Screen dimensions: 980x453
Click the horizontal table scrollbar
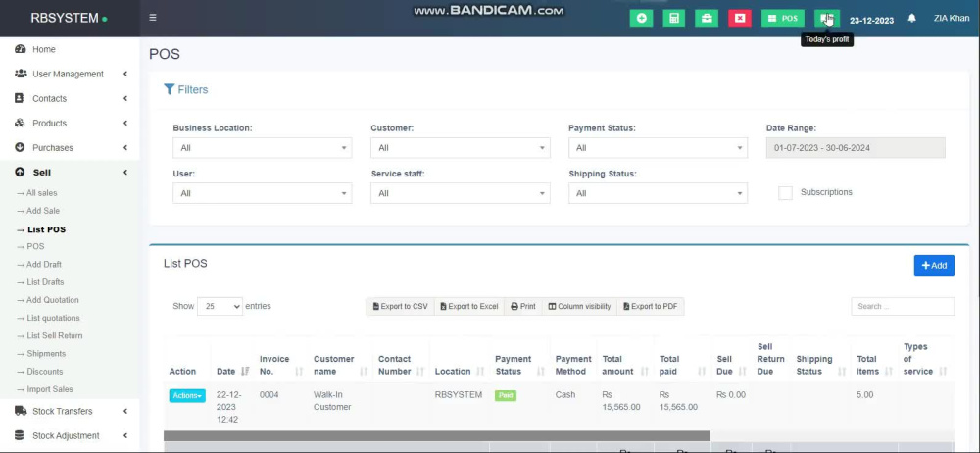click(436, 435)
